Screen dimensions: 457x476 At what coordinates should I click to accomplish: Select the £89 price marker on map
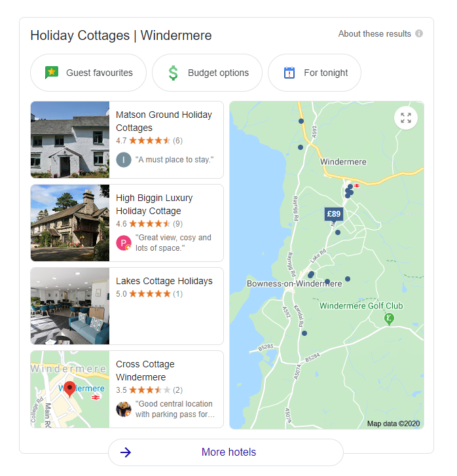(334, 214)
